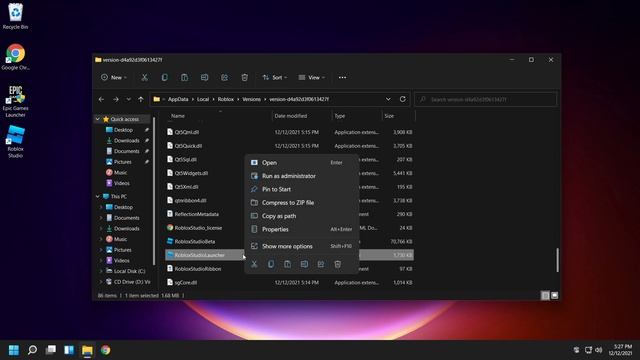Click the Share icon in the Explorer toolbar
The height and width of the screenshot is (360, 640).
click(224, 78)
